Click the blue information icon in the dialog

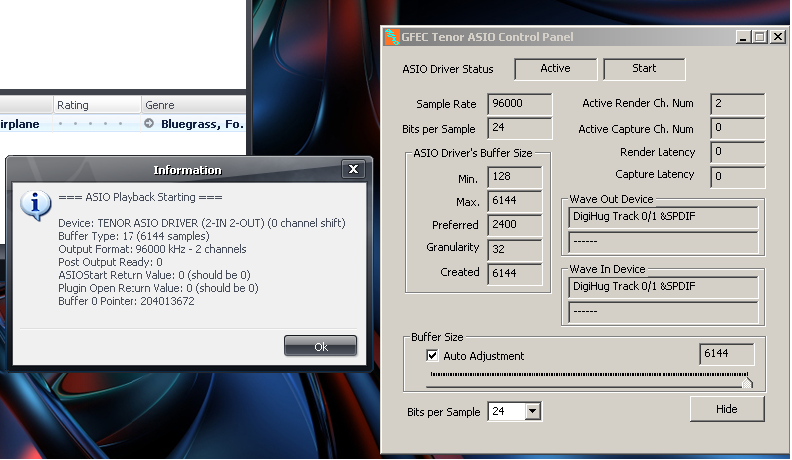[35, 205]
